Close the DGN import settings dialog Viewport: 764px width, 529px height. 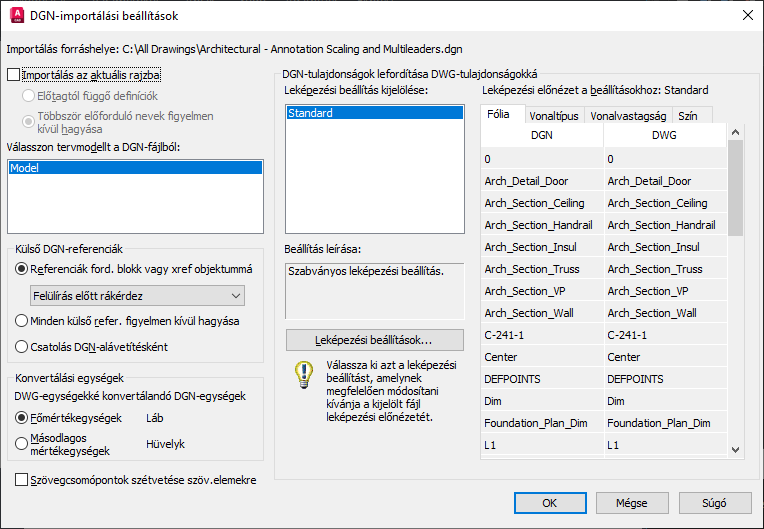[747, 16]
